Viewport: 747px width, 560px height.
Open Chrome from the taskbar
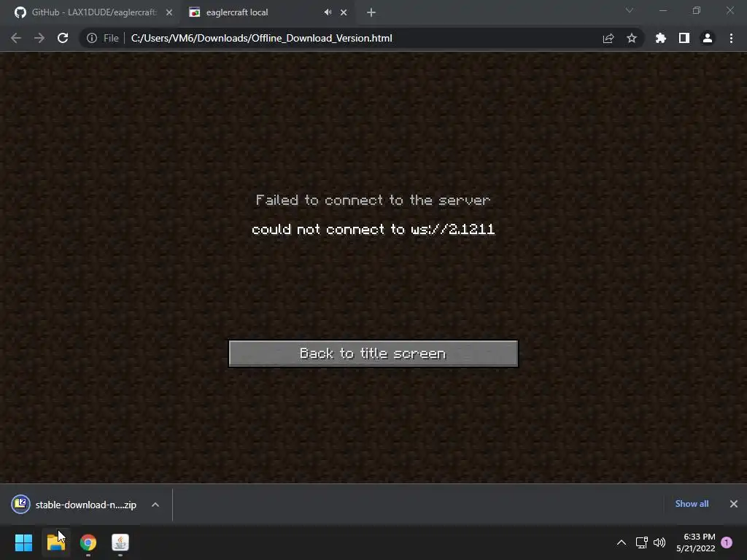pyautogui.click(x=88, y=542)
